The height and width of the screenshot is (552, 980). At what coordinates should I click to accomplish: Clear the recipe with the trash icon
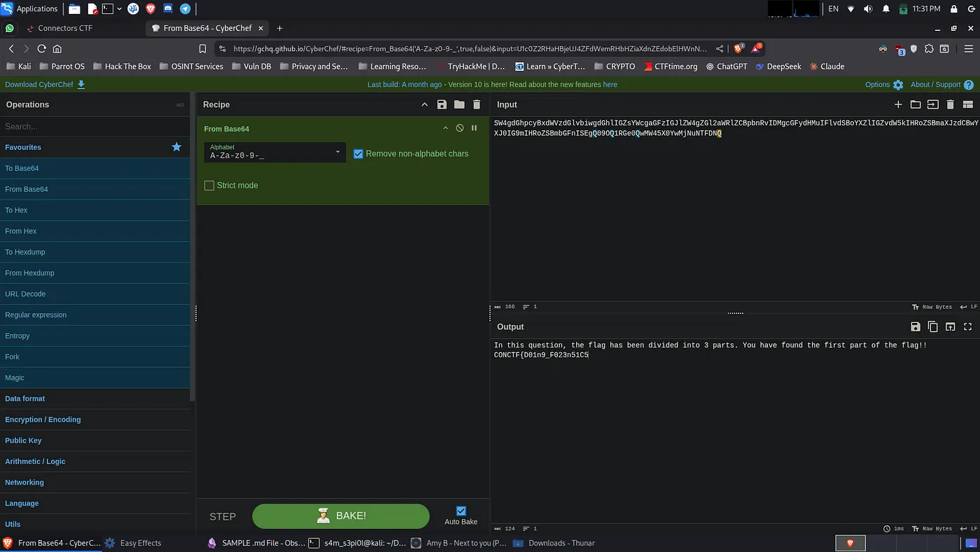tap(477, 104)
